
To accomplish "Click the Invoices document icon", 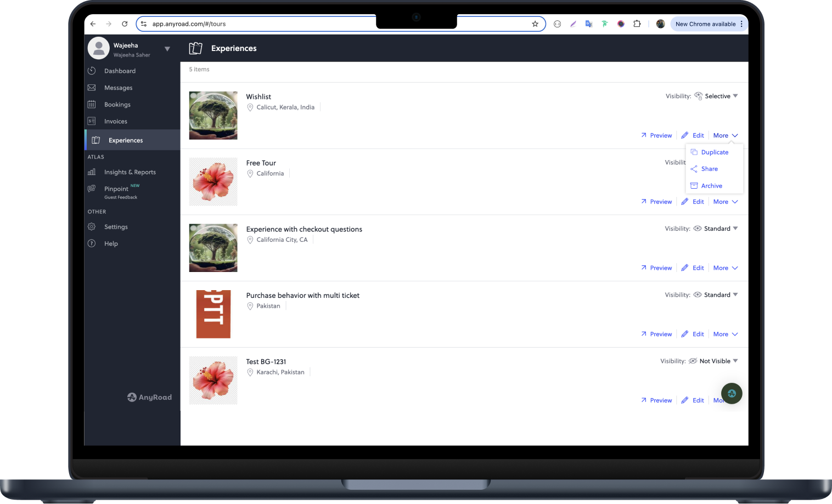I will tap(92, 121).
